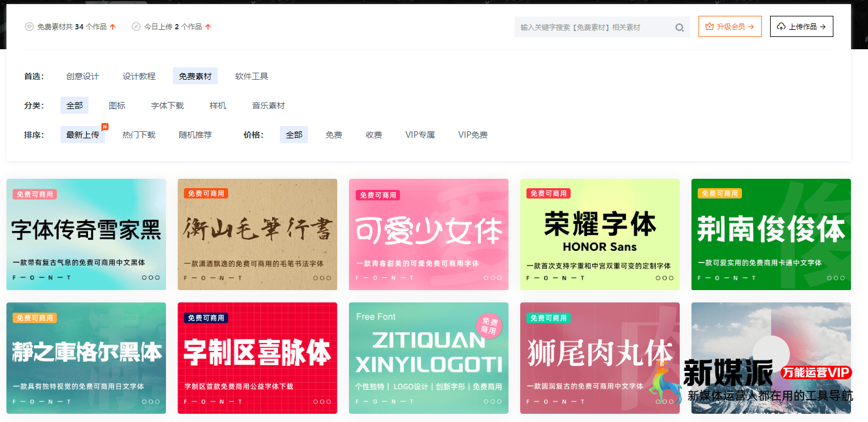Toggle the 免费 price filter
This screenshot has height=422, width=868.
(x=334, y=134)
